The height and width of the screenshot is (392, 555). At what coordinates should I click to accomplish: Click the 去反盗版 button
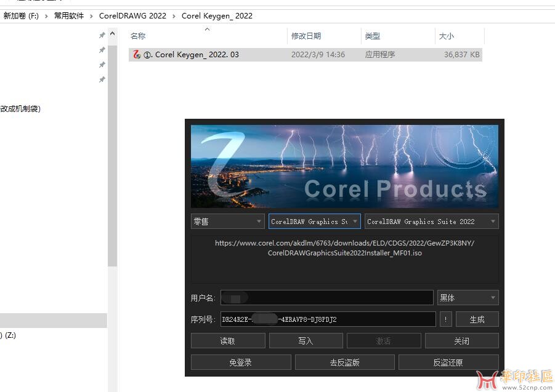[345, 362]
